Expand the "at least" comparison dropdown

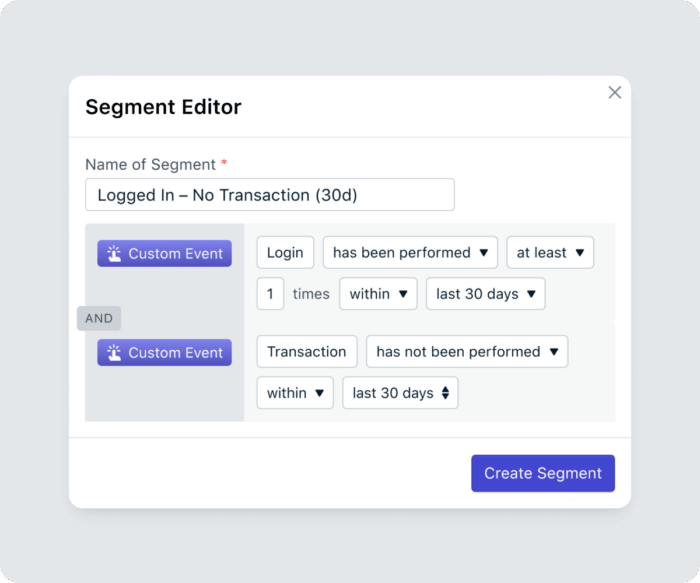(x=550, y=253)
